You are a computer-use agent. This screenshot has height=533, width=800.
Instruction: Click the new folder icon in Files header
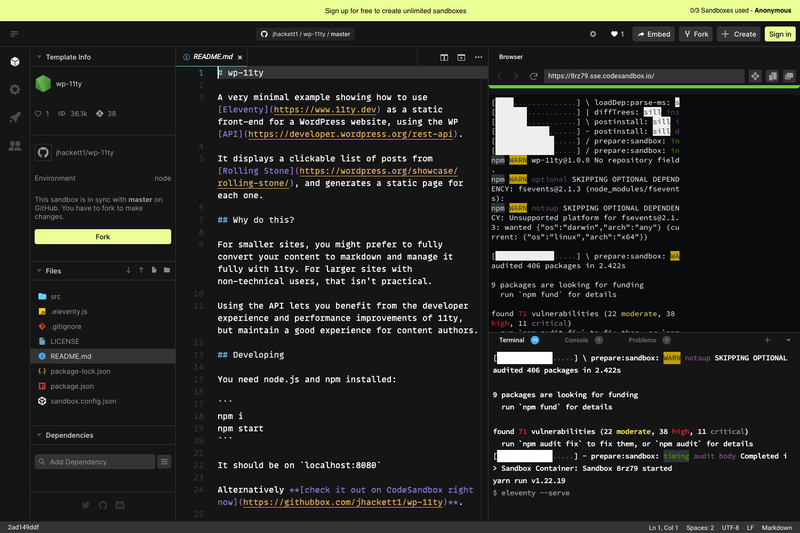[x=167, y=270]
